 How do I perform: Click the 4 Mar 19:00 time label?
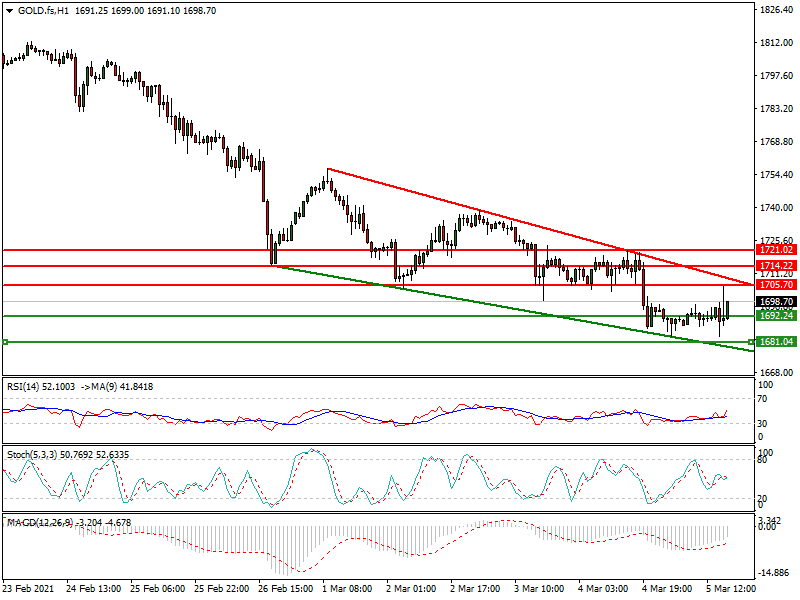tap(667, 589)
